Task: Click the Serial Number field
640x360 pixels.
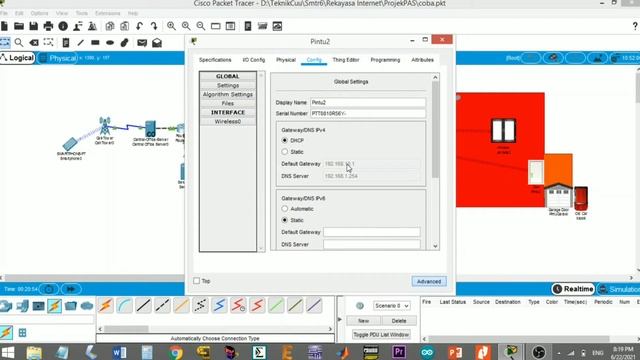Action: point(368,113)
